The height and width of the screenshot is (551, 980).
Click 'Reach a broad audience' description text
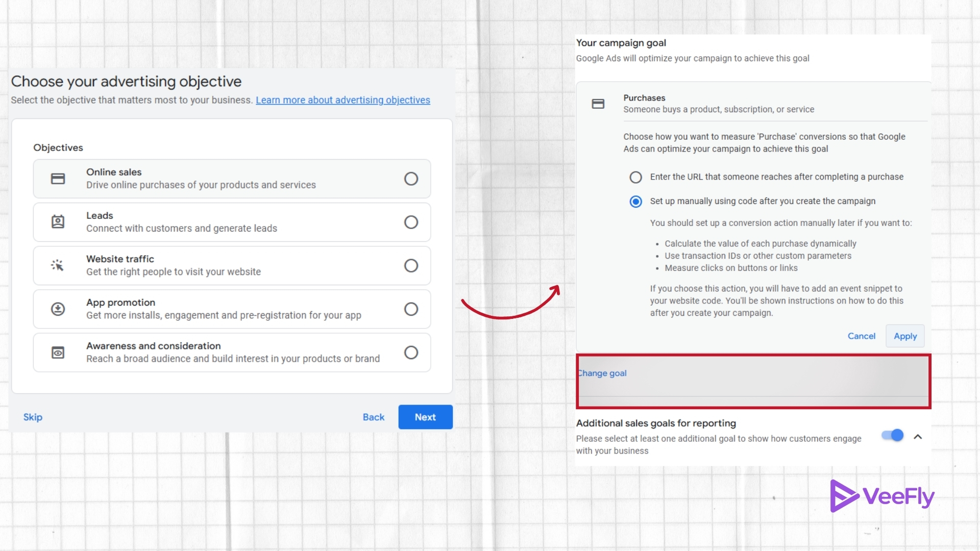233,358
